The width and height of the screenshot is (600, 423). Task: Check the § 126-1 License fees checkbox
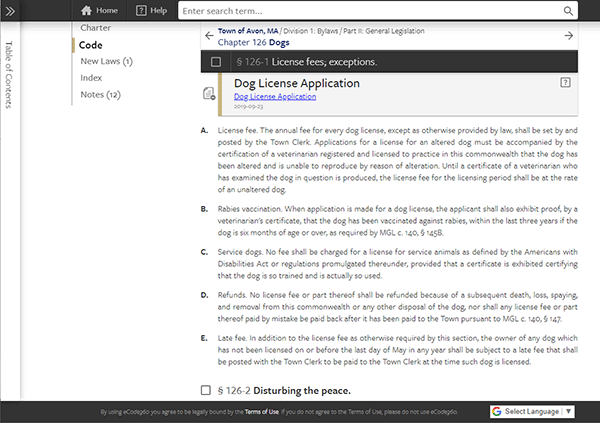coord(216,62)
